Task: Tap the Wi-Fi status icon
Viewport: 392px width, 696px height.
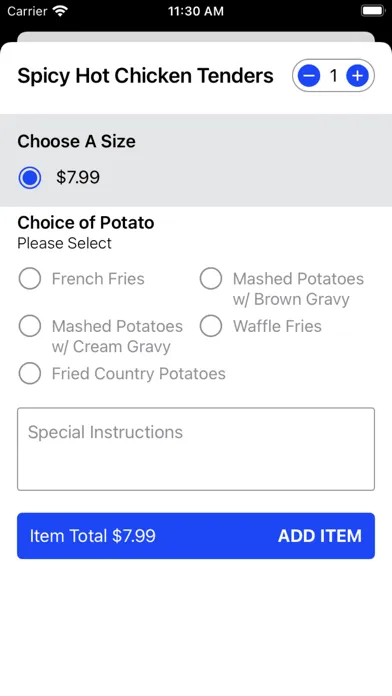Action: point(59,11)
